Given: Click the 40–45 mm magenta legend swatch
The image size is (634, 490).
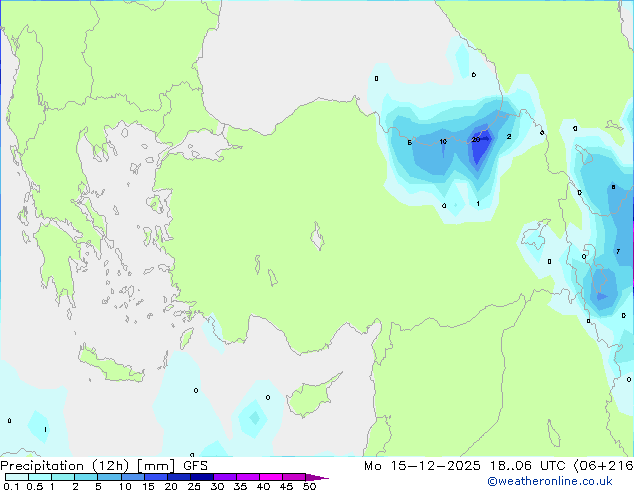Looking at the screenshot, I should [271, 477].
